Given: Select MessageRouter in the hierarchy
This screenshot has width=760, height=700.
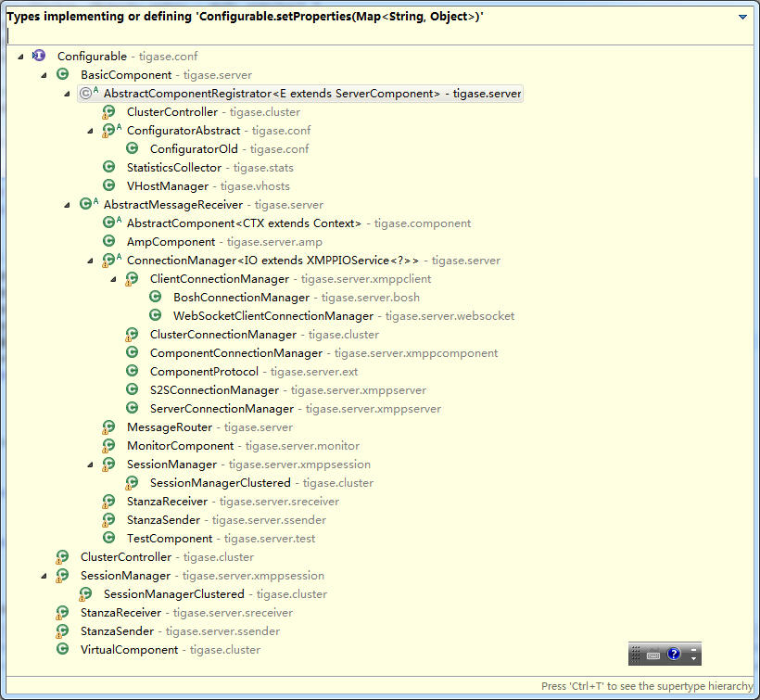Looking at the screenshot, I should [171, 427].
